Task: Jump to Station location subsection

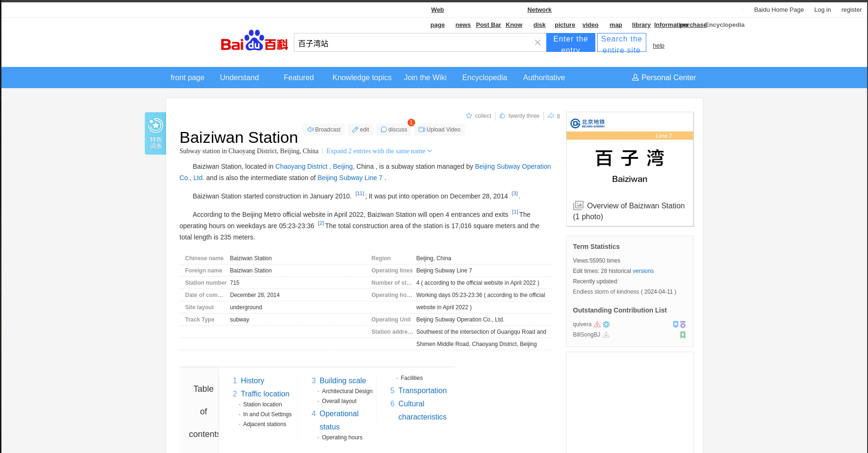Action: (262, 404)
